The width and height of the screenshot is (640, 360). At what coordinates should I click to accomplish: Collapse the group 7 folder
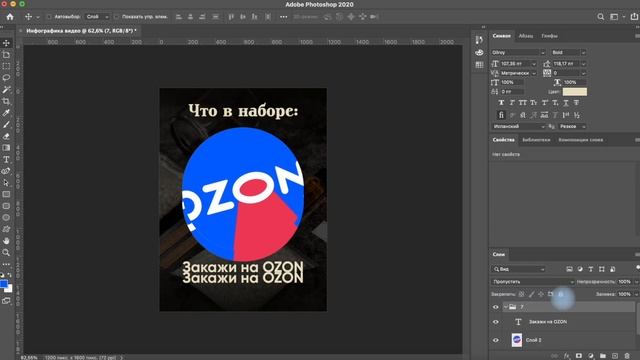(x=506, y=307)
